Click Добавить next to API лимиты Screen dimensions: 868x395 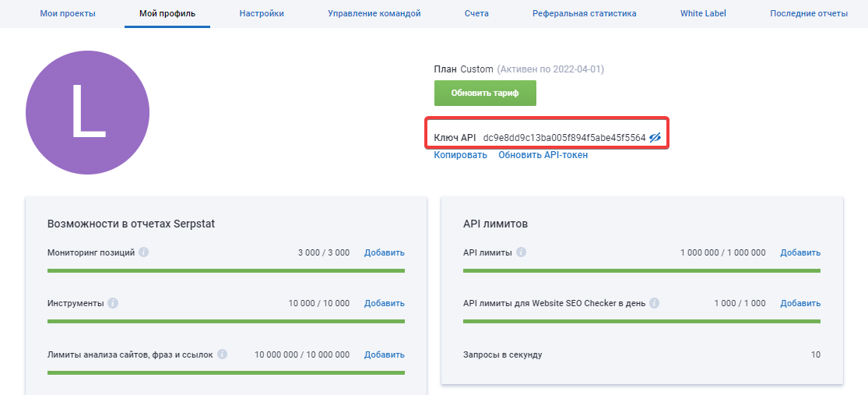800,252
